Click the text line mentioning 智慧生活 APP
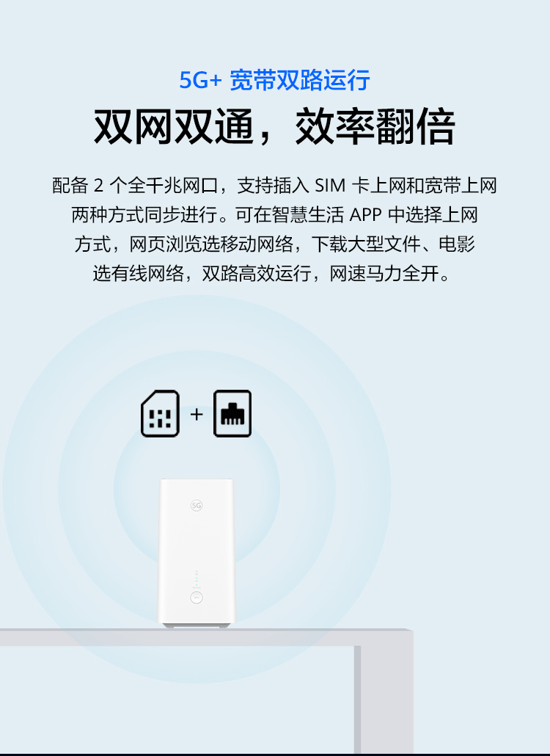The image size is (550, 756). (x=274, y=214)
